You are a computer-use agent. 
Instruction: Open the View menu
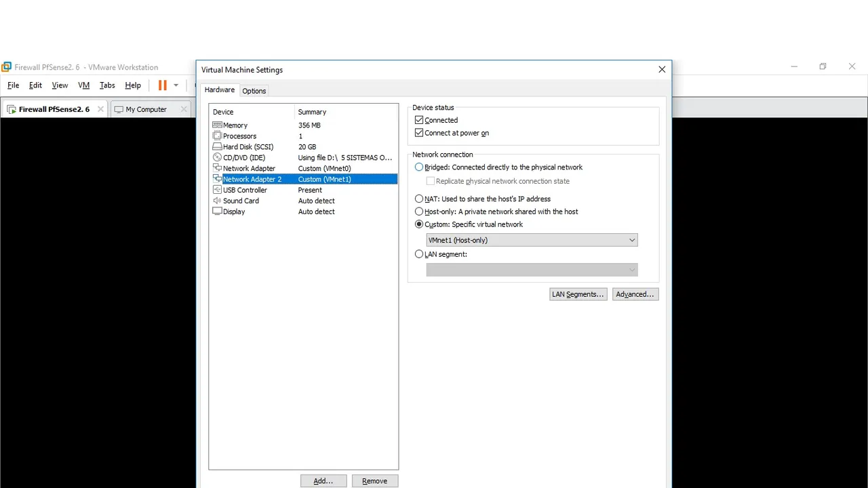60,85
